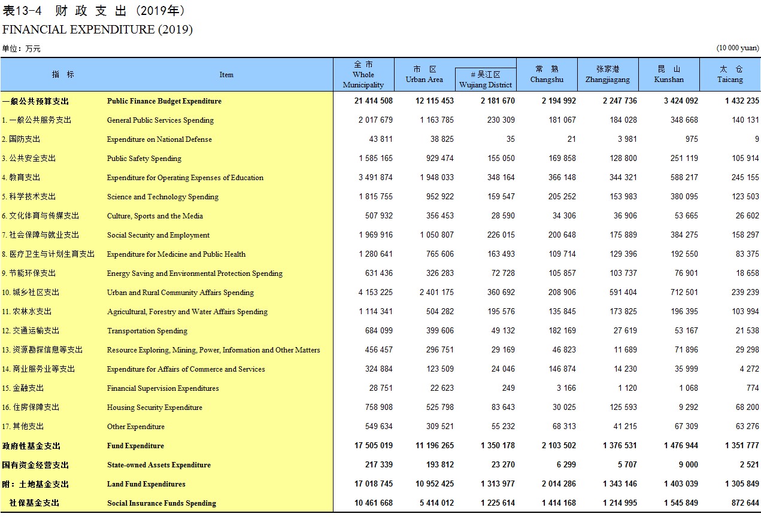Select the FINANCIAL EXPENDITURE (2019) title
The height and width of the screenshot is (532, 761).
click(98, 29)
